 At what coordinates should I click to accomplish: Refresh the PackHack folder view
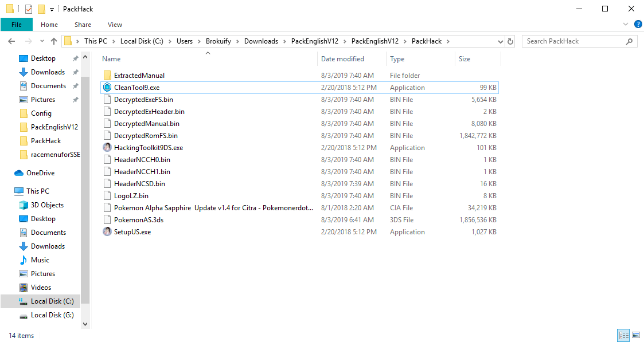click(x=510, y=41)
